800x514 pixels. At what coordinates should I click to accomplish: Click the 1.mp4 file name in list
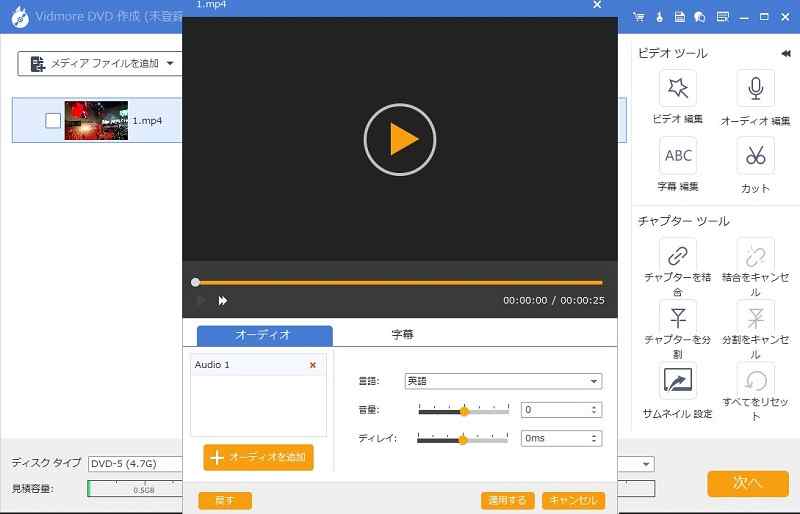click(x=147, y=121)
